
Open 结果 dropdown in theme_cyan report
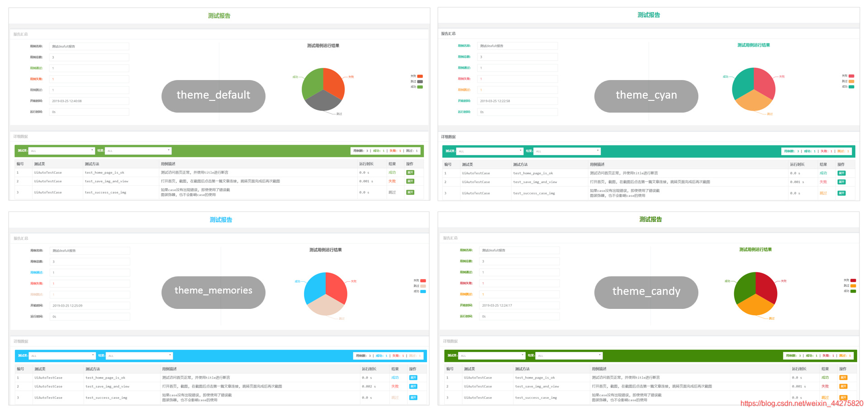tap(567, 151)
